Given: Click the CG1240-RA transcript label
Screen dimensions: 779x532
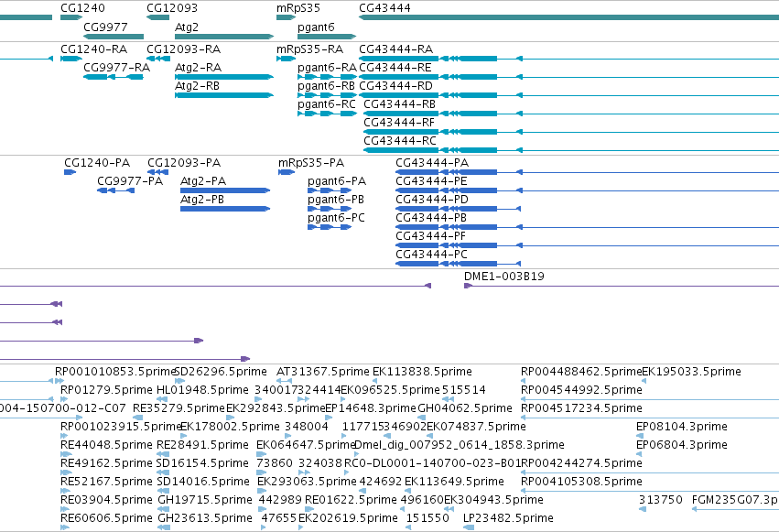Looking at the screenshot, I should point(94,49).
